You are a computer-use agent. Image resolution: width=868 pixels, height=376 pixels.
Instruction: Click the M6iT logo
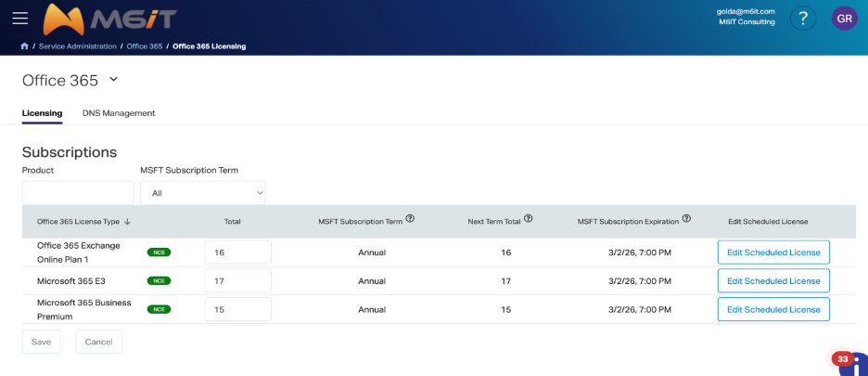click(109, 19)
